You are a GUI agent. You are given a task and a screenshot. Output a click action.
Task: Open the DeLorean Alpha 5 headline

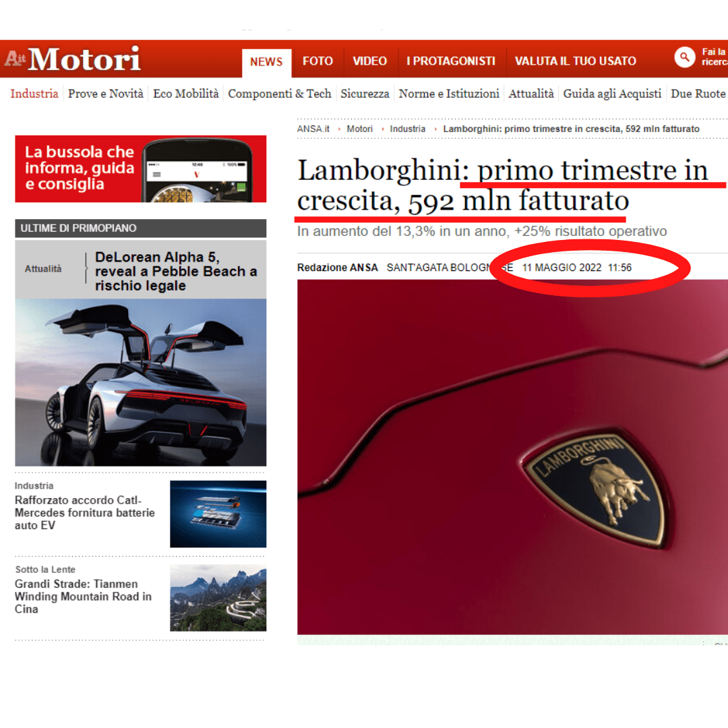point(176,271)
